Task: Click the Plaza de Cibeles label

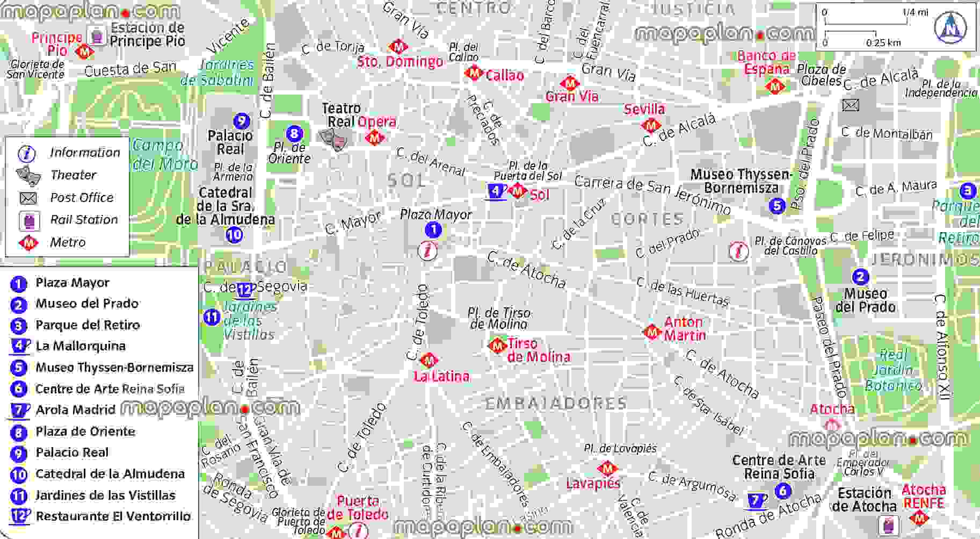Action: point(821,75)
